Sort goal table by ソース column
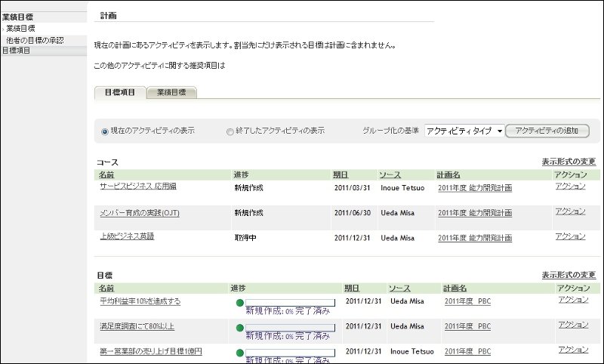The height and width of the screenshot is (364, 604). pyautogui.click(x=399, y=288)
